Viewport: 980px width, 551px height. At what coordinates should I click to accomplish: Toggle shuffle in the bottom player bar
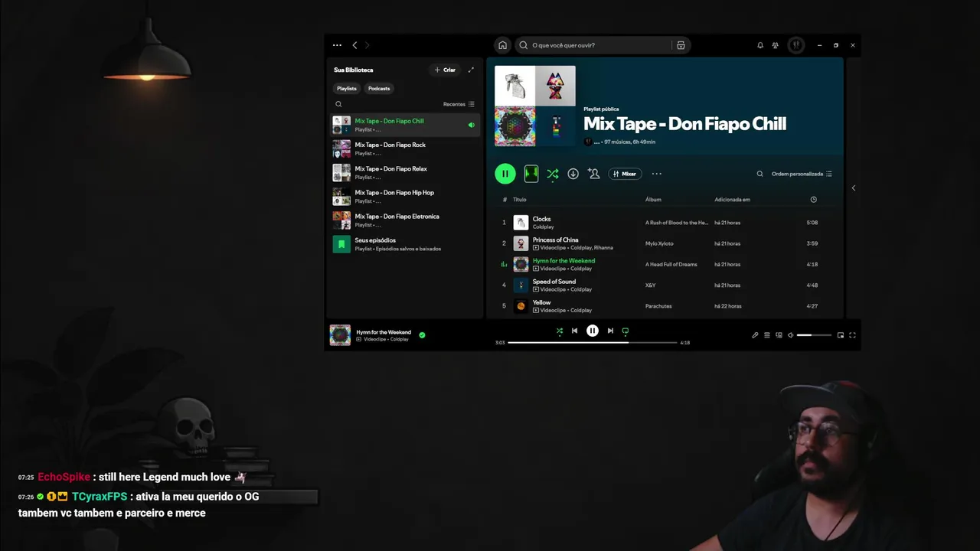click(x=559, y=331)
